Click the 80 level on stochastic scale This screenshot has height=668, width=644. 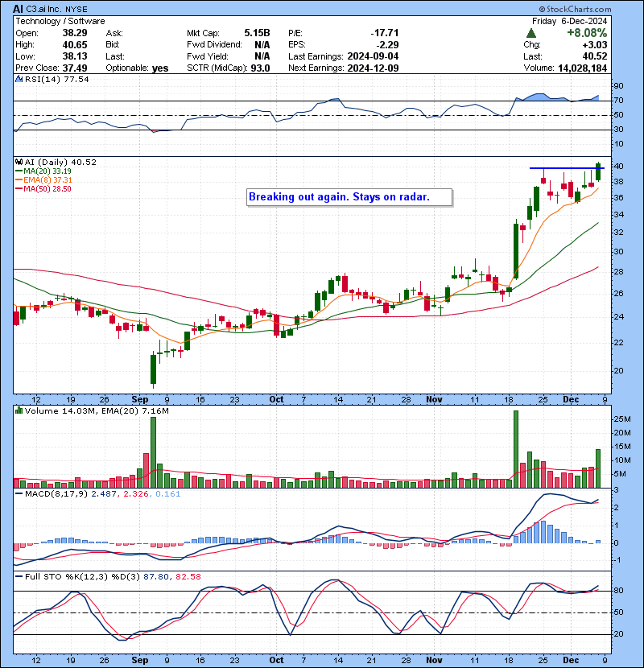coord(618,591)
